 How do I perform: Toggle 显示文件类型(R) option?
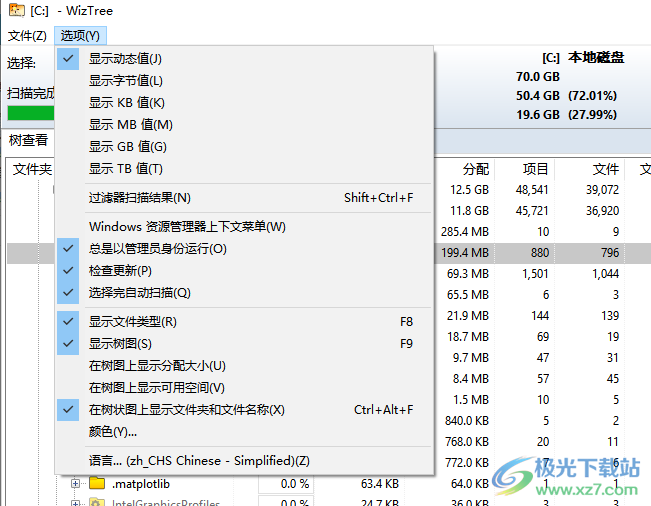(x=245, y=322)
